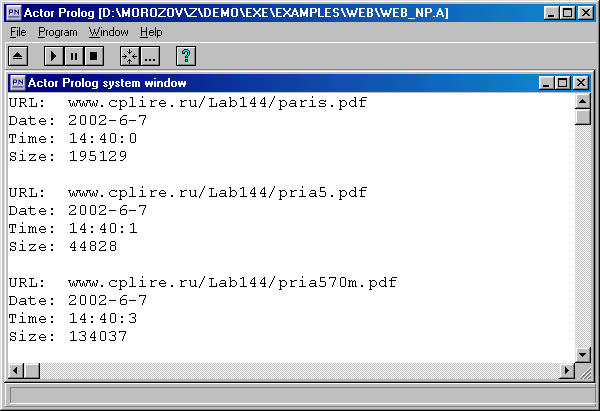Image resolution: width=600 pixels, height=411 pixels.
Task: Click the time value 14:40:1
Action: [x=103, y=228]
